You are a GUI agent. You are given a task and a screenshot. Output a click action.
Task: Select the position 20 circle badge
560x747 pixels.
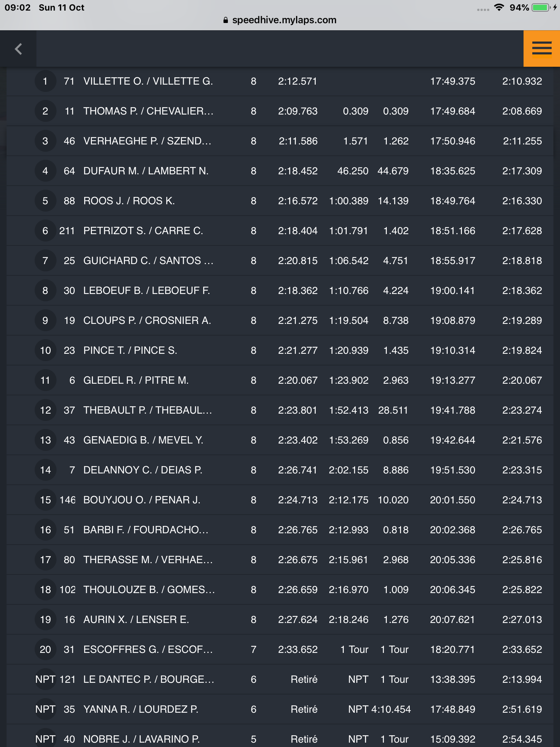pos(45,649)
